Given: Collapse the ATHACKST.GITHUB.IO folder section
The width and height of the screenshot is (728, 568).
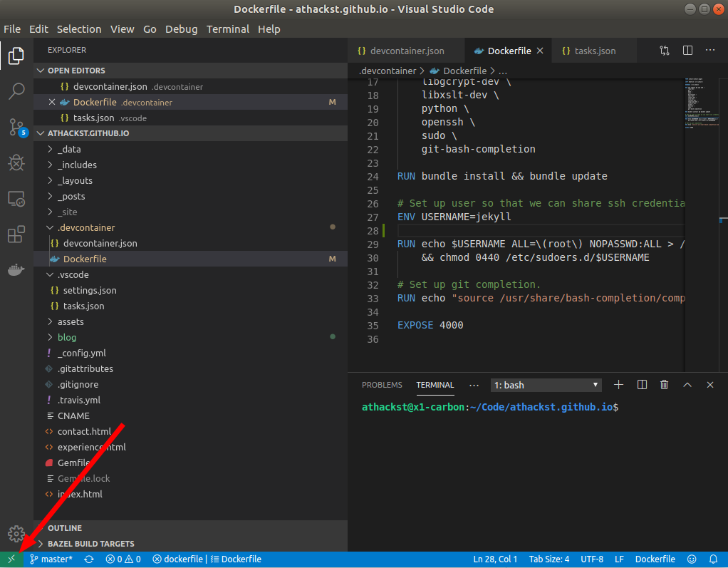Looking at the screenshot, I should coord(190,133).
